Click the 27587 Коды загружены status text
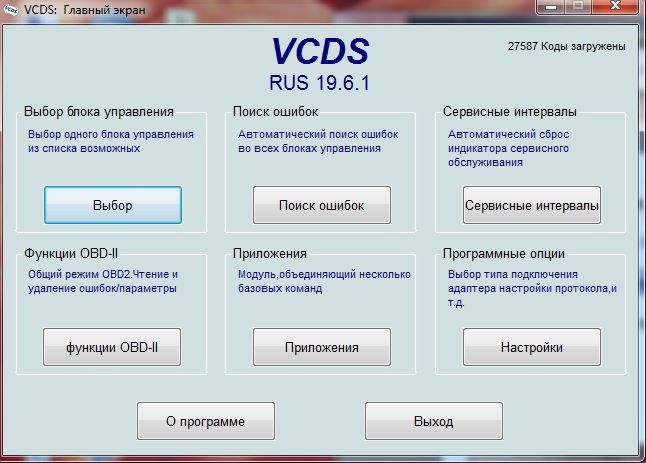The image size is (646, 463). [x=567, y=47]
